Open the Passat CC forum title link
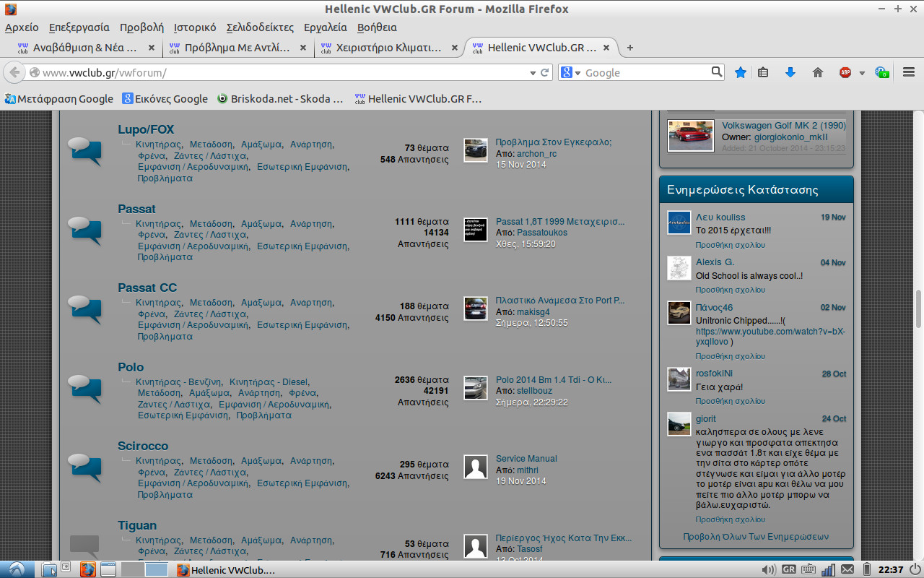The image size is (924, 578). pyautogui.click(x=147, y=288)
